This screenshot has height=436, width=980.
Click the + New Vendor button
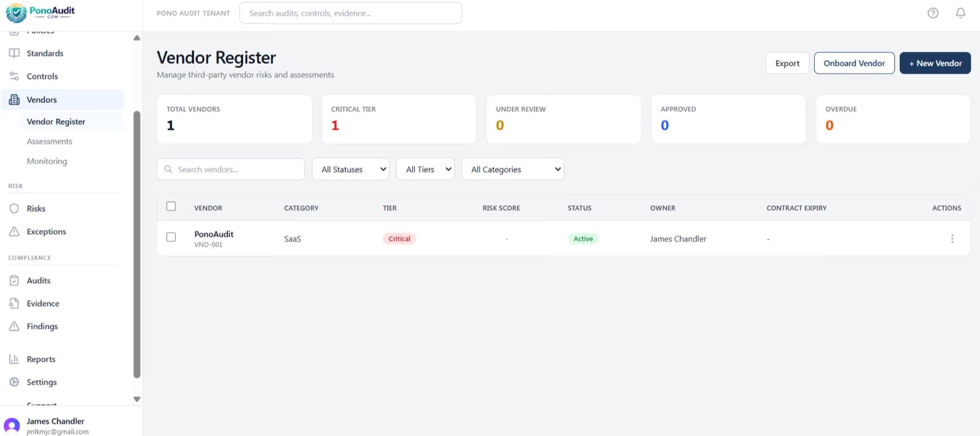(935, 63)
